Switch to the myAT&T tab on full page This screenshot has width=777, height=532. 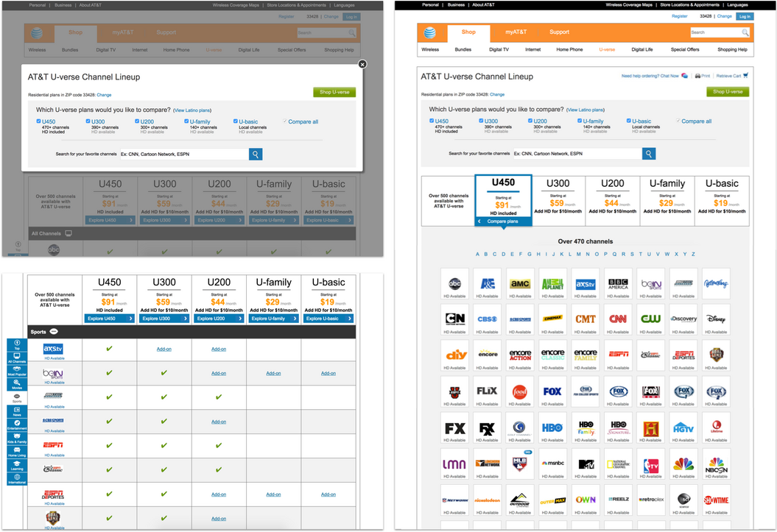click(516, 32)
